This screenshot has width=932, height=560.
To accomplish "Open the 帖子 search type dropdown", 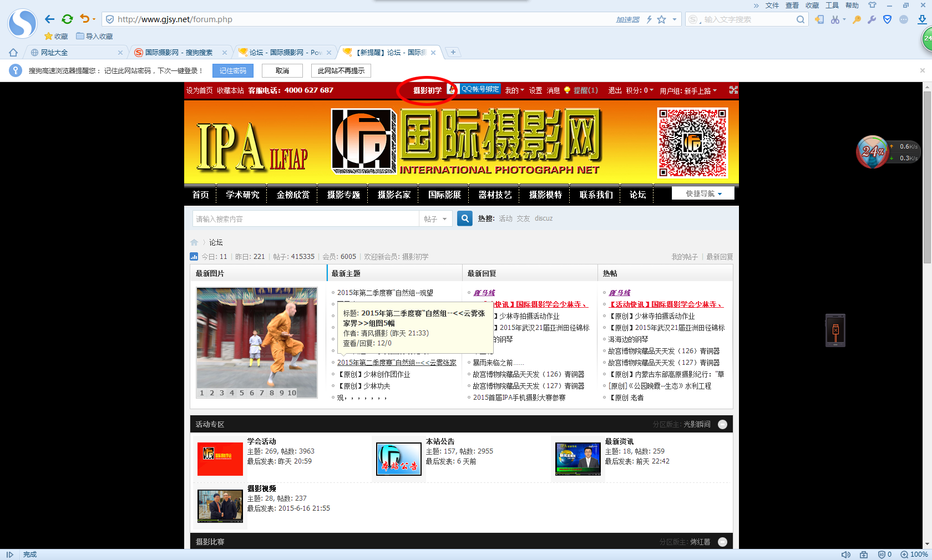I will [435, 219].
